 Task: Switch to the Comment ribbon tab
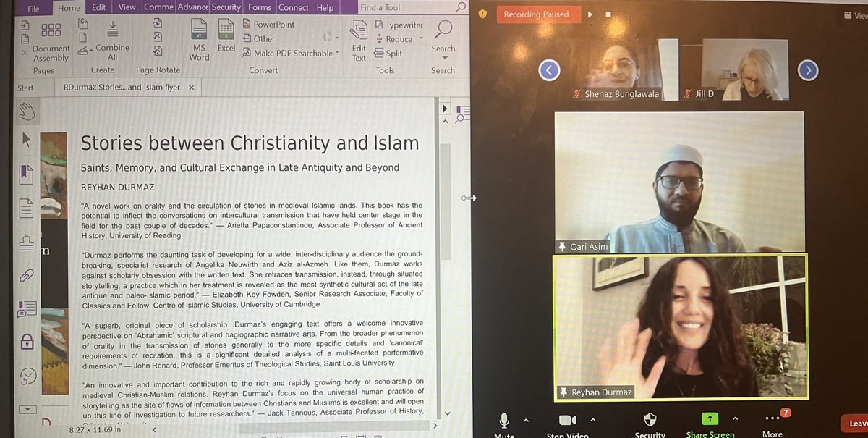(x=158, y=7)
